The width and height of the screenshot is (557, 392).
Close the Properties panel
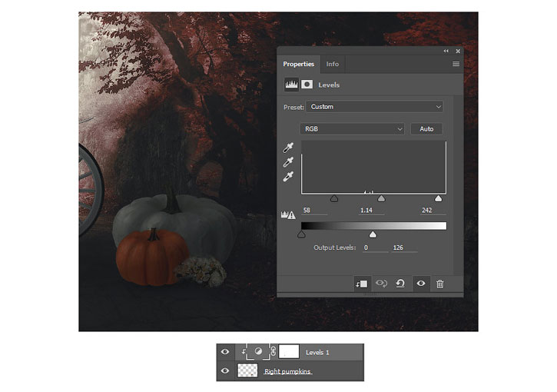click(458, 51)
